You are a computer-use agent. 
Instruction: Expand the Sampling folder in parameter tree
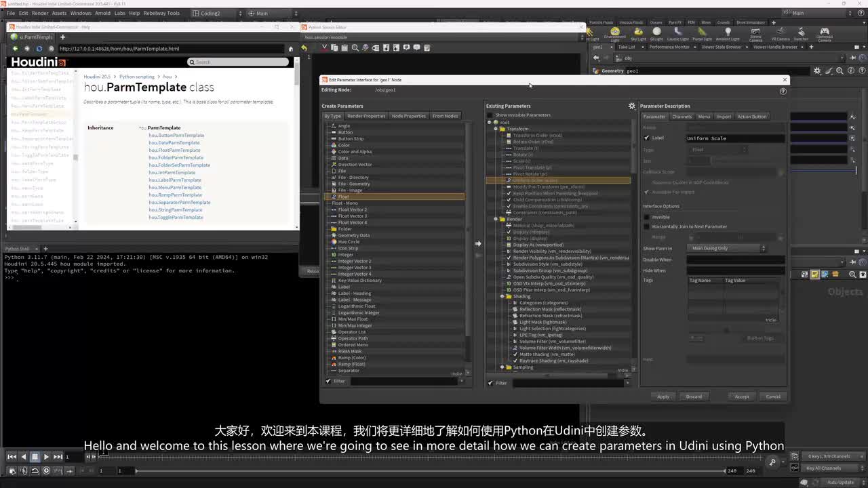tap(502, 367)
